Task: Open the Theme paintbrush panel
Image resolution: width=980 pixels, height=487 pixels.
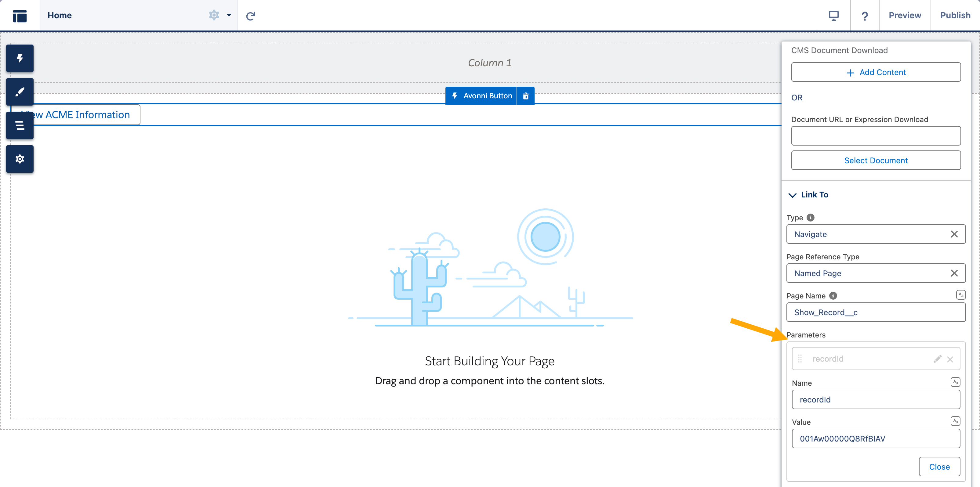Action: point(20,92)
